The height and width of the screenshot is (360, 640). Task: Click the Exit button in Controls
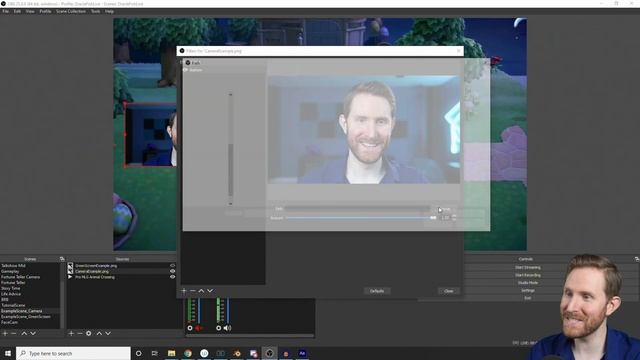click(528, 298)
